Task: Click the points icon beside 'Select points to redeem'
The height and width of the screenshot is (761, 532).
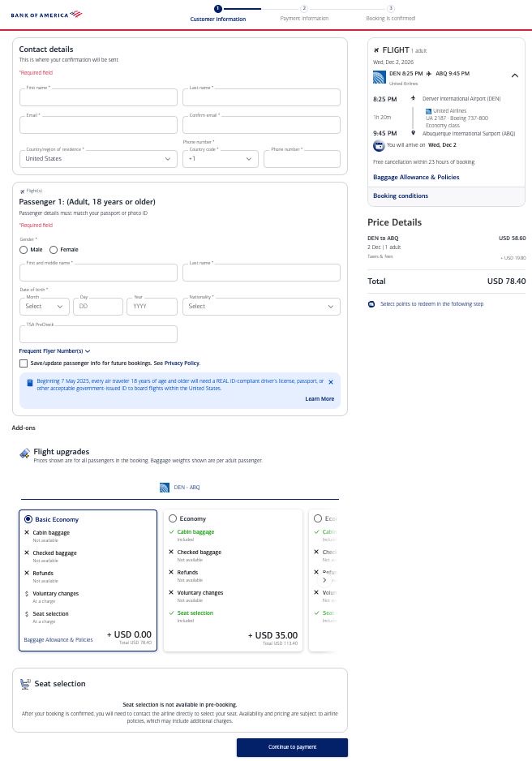Action: [371, 304]
